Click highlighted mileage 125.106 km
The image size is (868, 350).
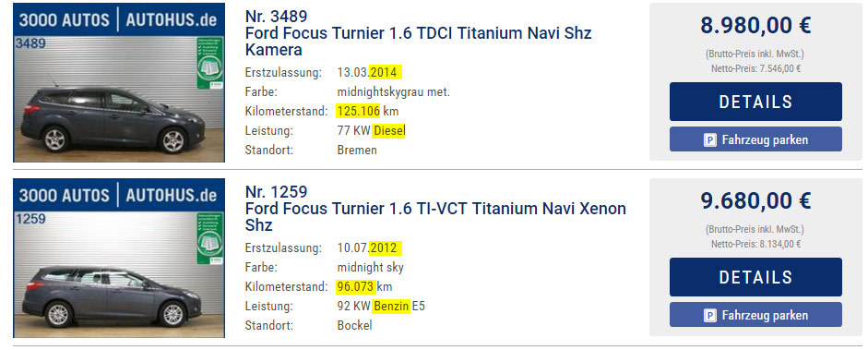(x=367, y=112)
